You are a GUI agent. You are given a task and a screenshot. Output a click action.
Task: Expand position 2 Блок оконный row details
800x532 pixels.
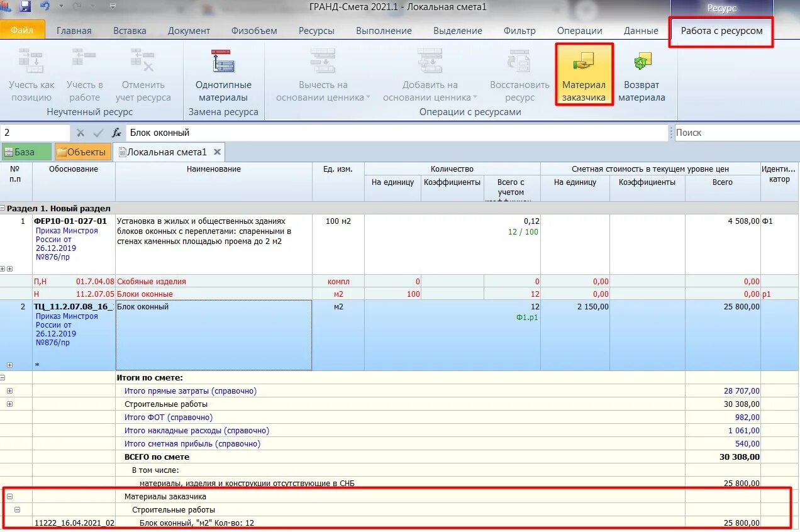(x=9, y=365)
